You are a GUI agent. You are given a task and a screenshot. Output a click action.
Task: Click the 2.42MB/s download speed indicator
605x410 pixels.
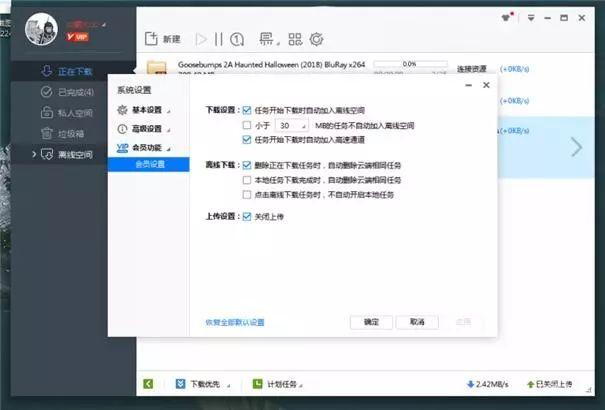click(x=487, y=384)
